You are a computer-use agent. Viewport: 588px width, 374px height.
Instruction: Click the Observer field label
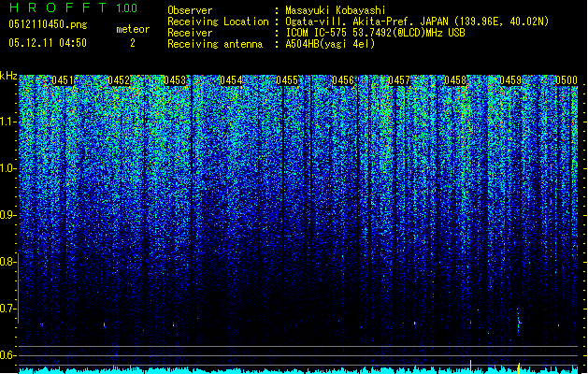(190, 10)
